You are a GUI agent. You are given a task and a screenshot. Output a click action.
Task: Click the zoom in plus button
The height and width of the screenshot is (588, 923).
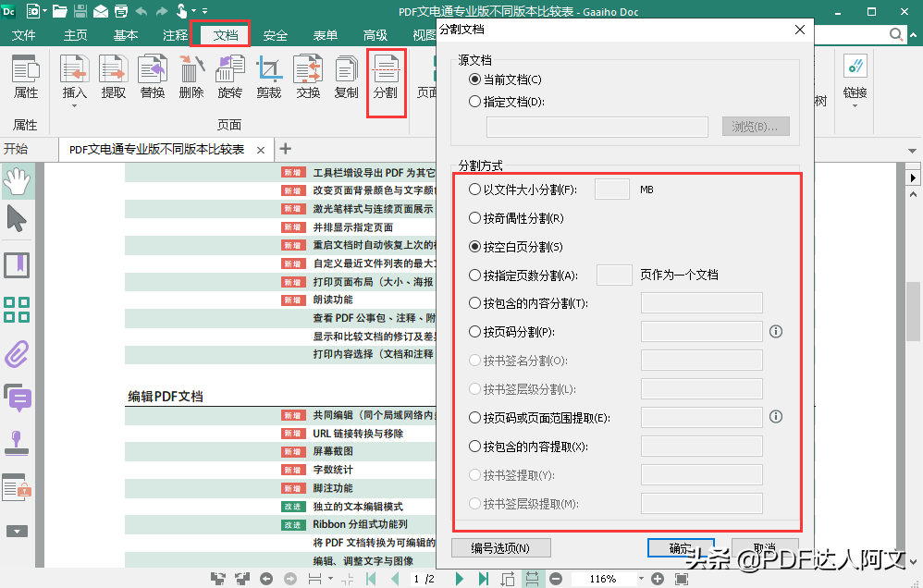coord(658,579)
